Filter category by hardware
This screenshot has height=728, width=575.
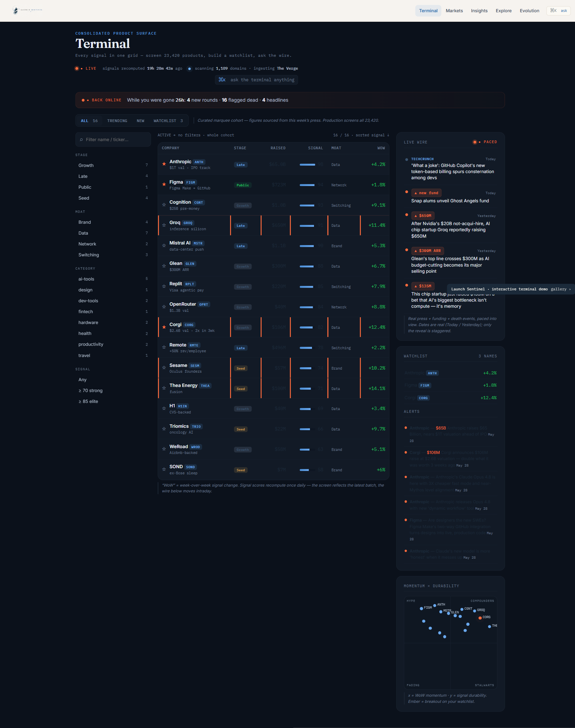pos(113,322)
